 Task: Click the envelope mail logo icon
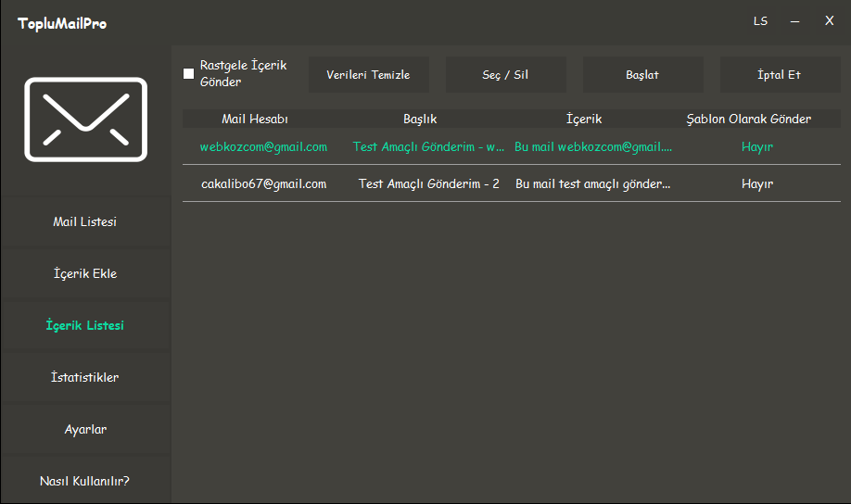coord(85,120)
